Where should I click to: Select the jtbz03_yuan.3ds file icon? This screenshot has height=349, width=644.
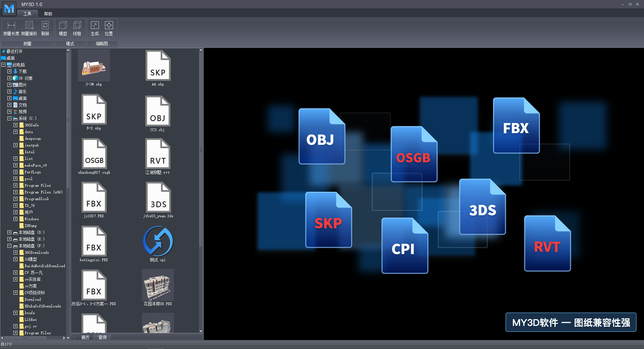tap(158, 197)
